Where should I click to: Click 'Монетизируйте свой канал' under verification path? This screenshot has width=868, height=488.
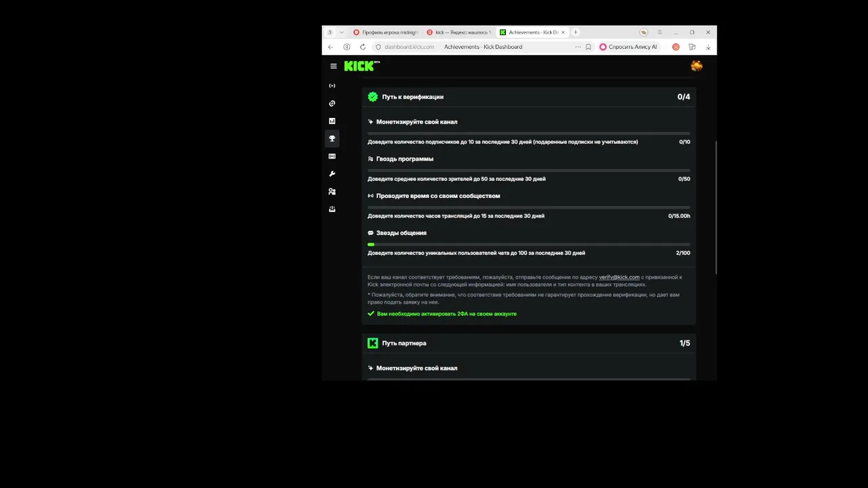point(417,122)
